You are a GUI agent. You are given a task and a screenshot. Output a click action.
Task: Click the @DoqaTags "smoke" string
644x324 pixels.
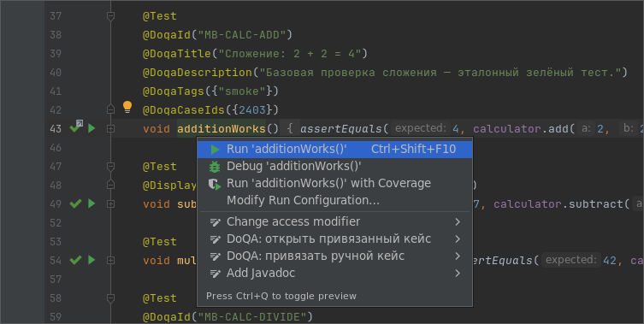[242, 91]
